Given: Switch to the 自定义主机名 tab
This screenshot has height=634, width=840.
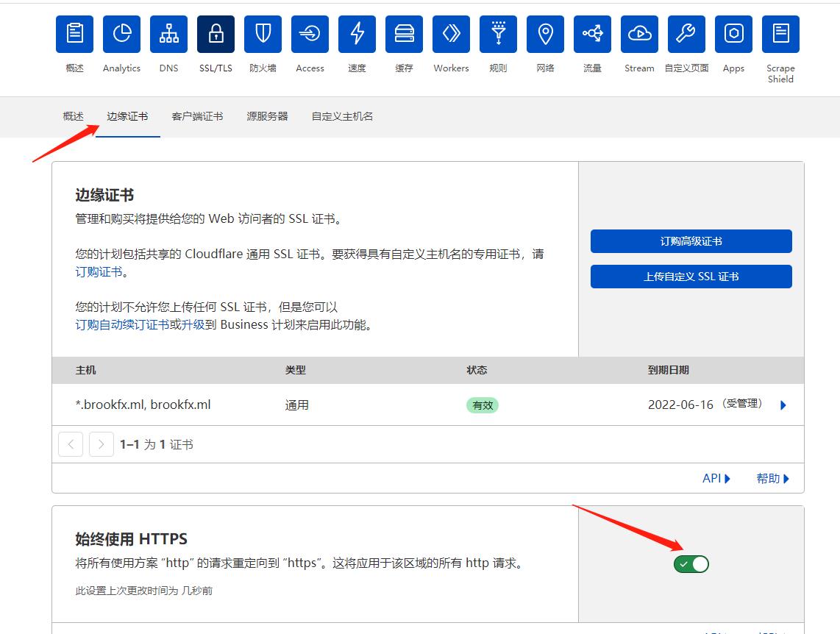Looking at the screenshot, I should (341, 115).
